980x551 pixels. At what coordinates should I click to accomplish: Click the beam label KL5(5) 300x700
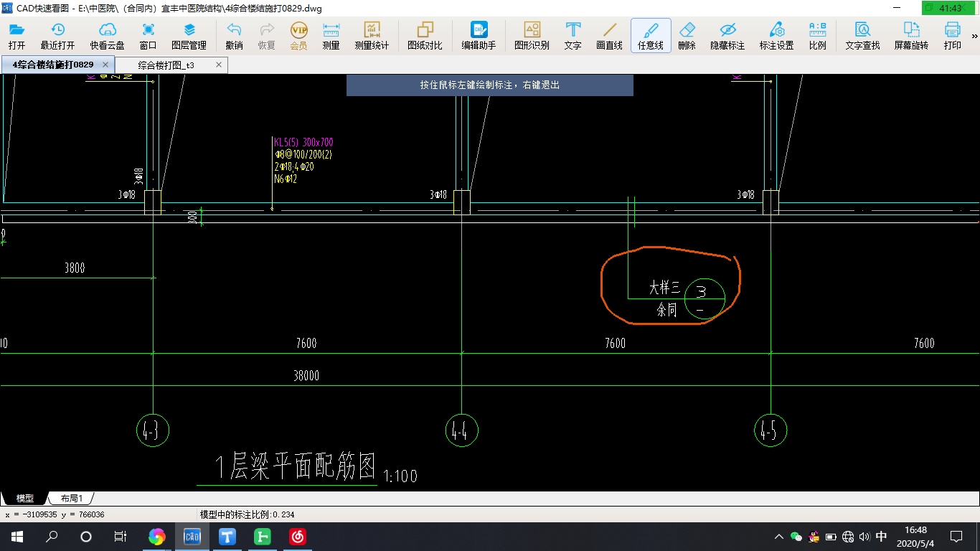tap(303, 142)
